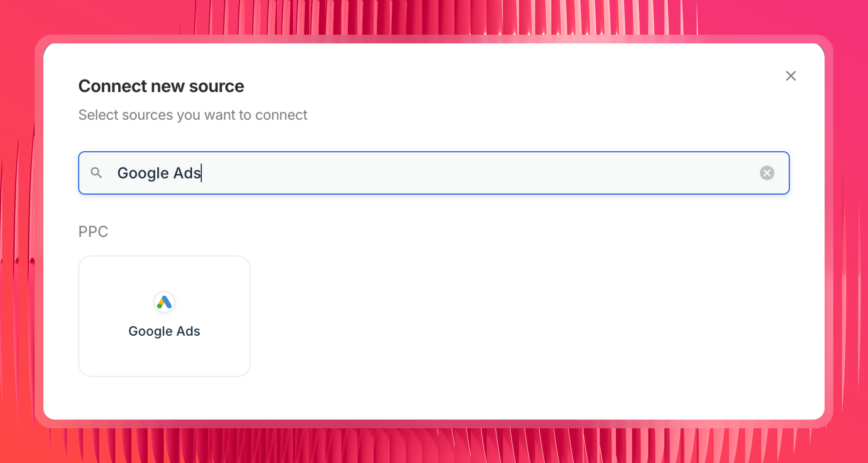
Task: Focus the Google Ads search input
Action: [x=434, y=173]
